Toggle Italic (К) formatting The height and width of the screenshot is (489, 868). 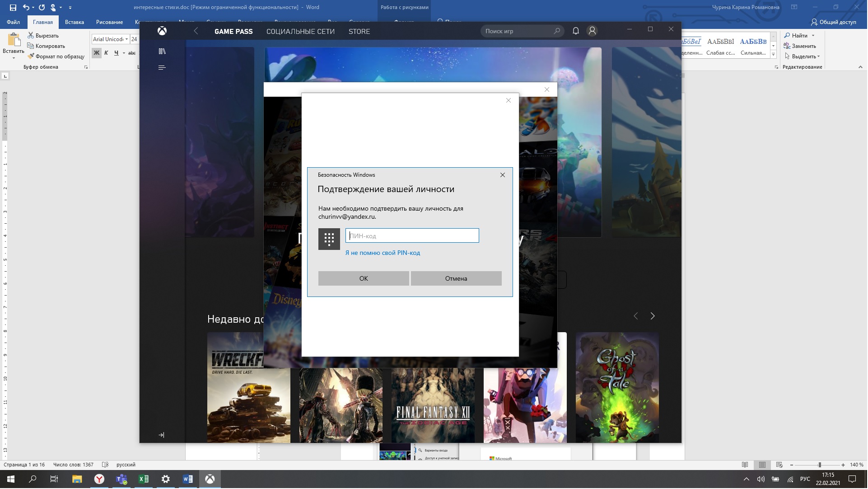pyautogui.click(x=107, y=53)
